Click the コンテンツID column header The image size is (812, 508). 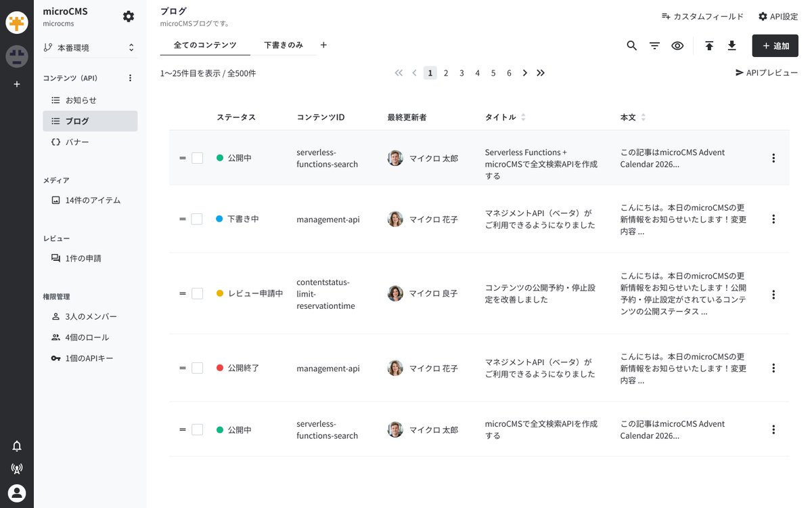point(321,117)
